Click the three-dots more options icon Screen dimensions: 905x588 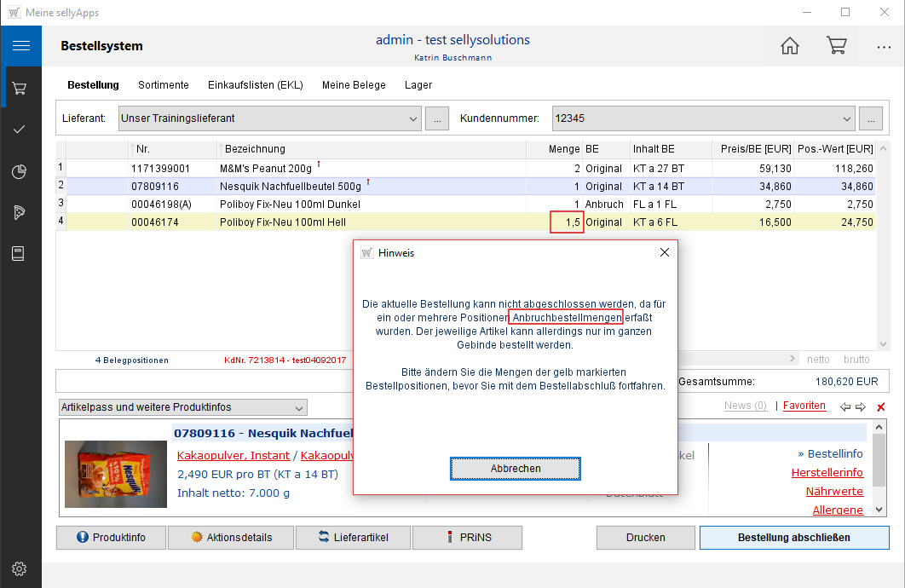tap(884, 47)
